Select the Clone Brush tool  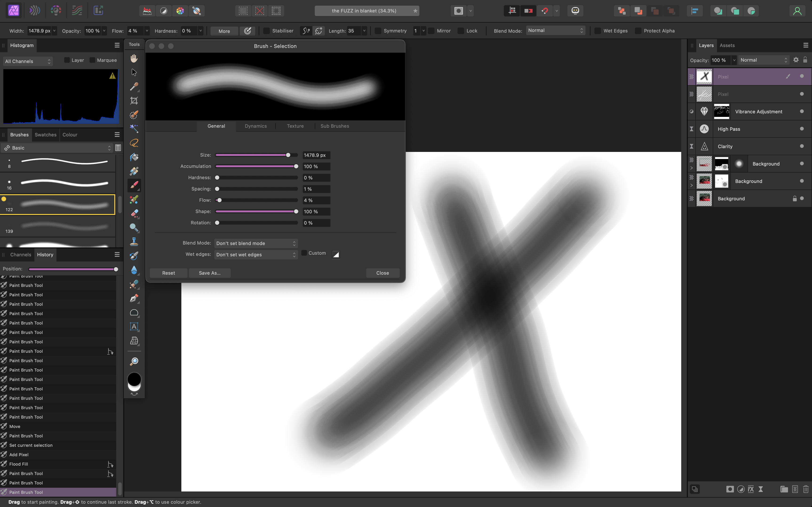tap(134, 242)
